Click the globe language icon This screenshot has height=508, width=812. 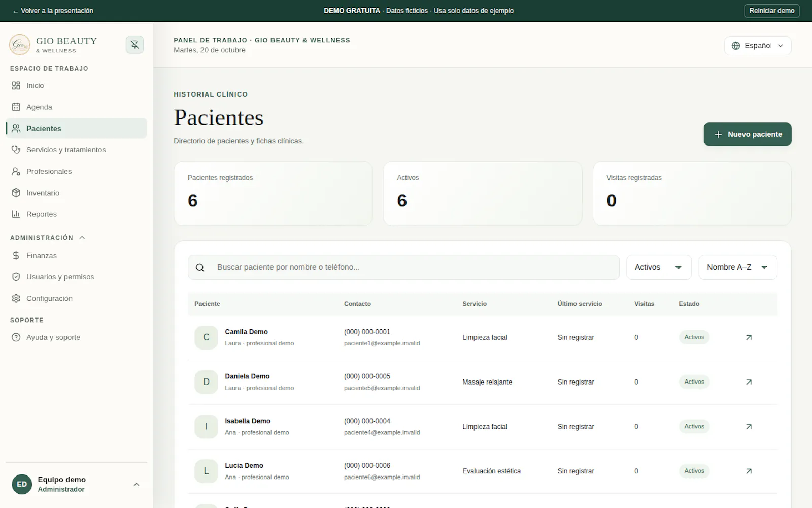click(x=736, y=46)
